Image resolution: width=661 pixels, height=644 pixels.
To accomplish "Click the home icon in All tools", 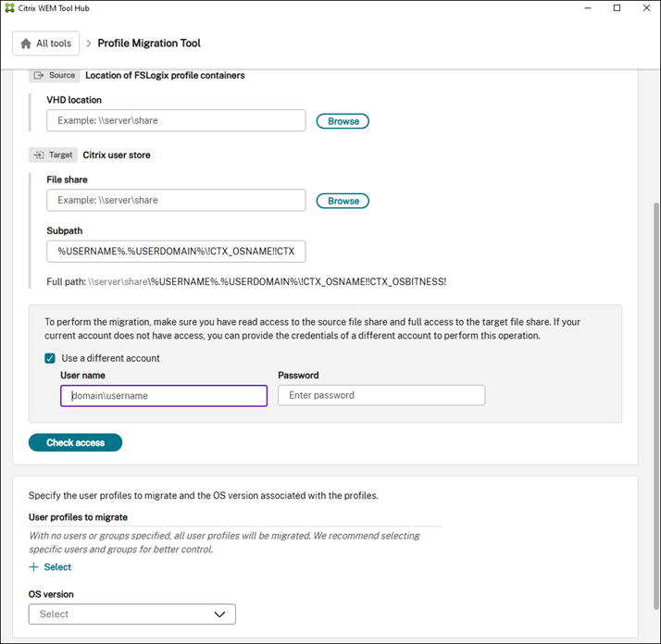I will click(x=26, y=43).
